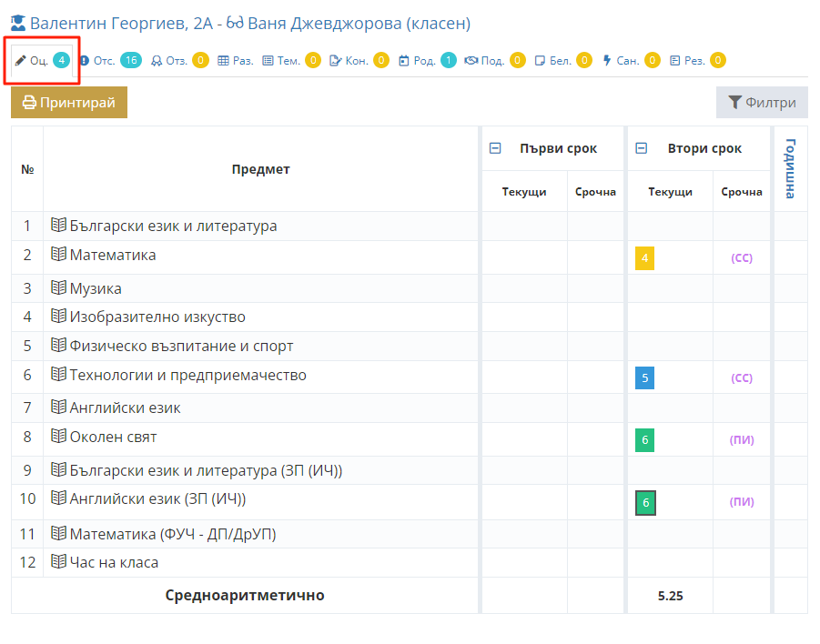The image size is (820, 644).
Task: Click the blue grade 5 for Технологии
Action: click(x=645, y=377)
